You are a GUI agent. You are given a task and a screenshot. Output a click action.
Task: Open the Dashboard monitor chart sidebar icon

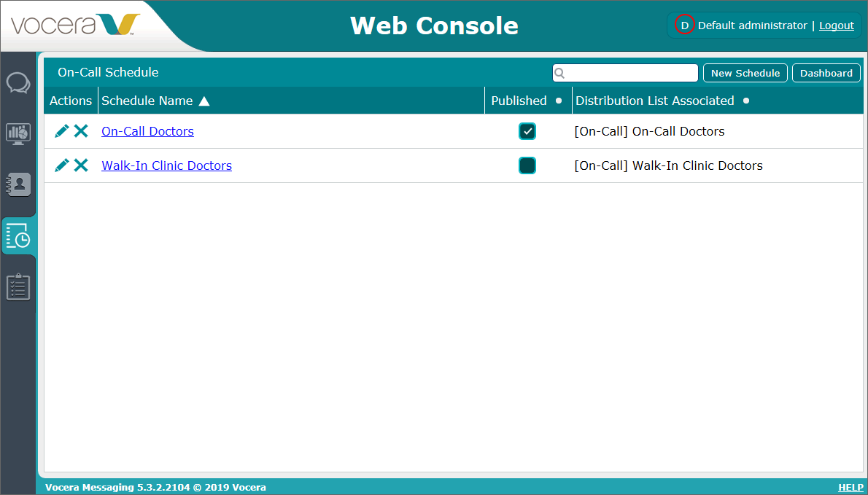coord(18,133)
